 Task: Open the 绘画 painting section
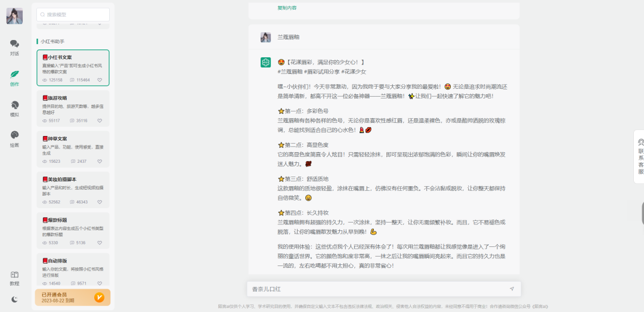click(14, 139)
